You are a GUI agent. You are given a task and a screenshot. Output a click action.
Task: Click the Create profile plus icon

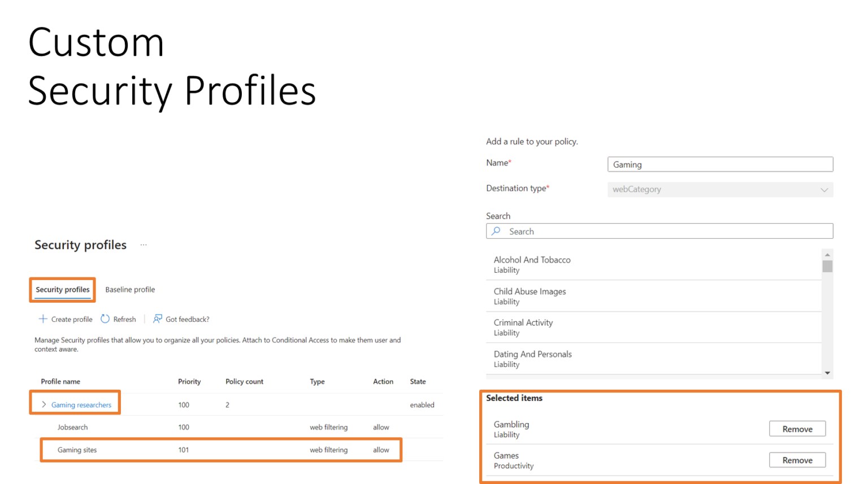tap(43, 319)
